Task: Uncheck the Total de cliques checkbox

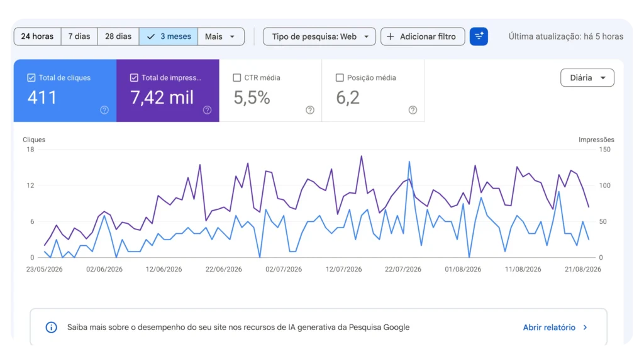Action: point(31,77)
